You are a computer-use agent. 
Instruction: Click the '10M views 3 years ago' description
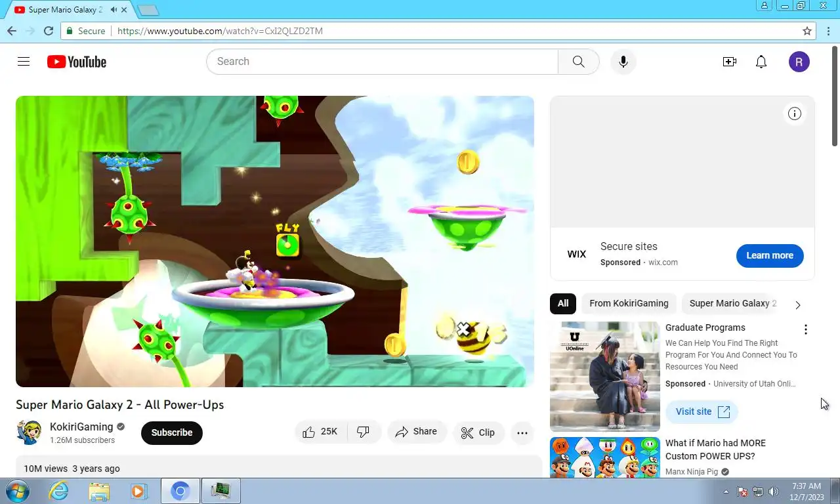[72, 469]
